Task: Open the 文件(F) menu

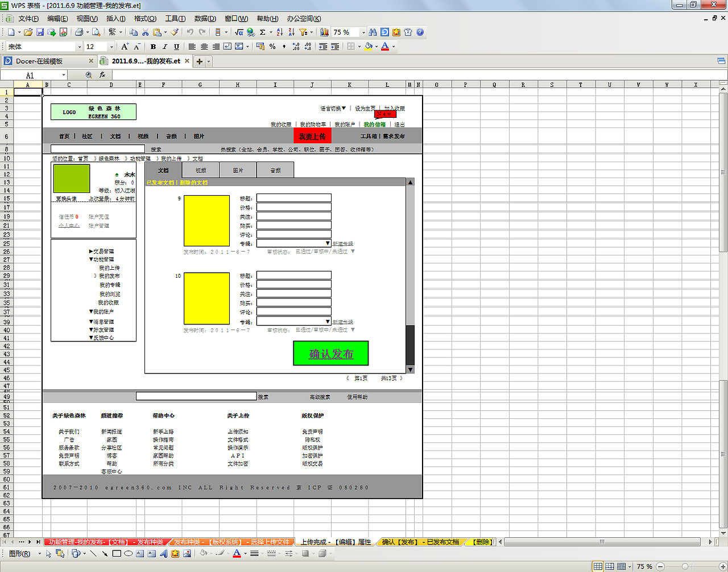Action: pos(28,19)
